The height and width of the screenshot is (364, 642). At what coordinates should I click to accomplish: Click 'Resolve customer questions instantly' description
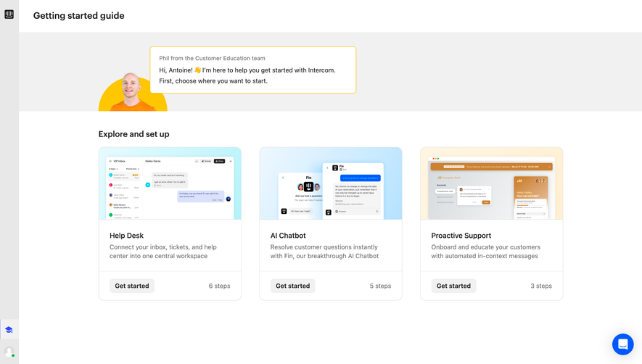324,252
